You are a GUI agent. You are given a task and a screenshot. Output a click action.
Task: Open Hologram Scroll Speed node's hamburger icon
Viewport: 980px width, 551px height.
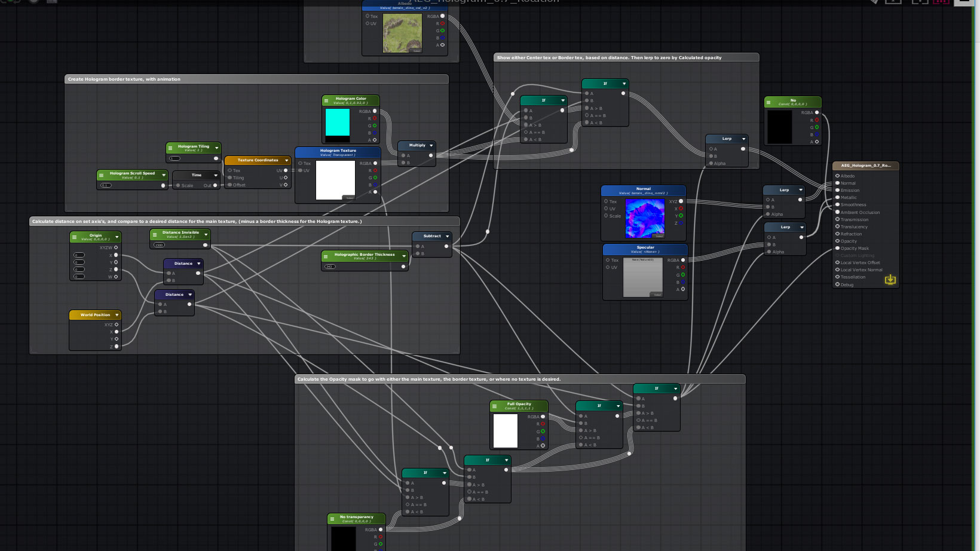[x=101, y=175]
